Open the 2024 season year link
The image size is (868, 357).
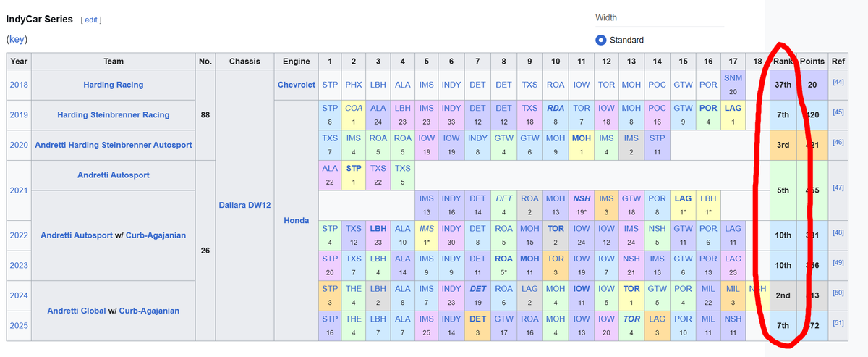19,295
